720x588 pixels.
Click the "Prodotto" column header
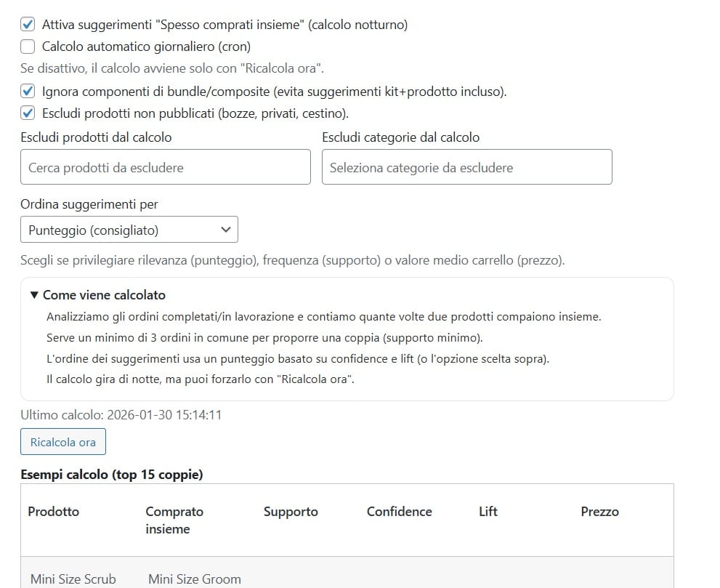(x=53, y=511)
